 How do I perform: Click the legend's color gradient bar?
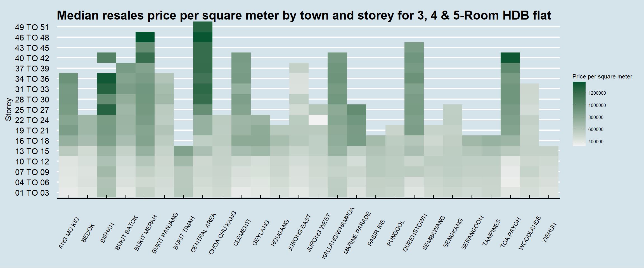[x=579, y=114]
